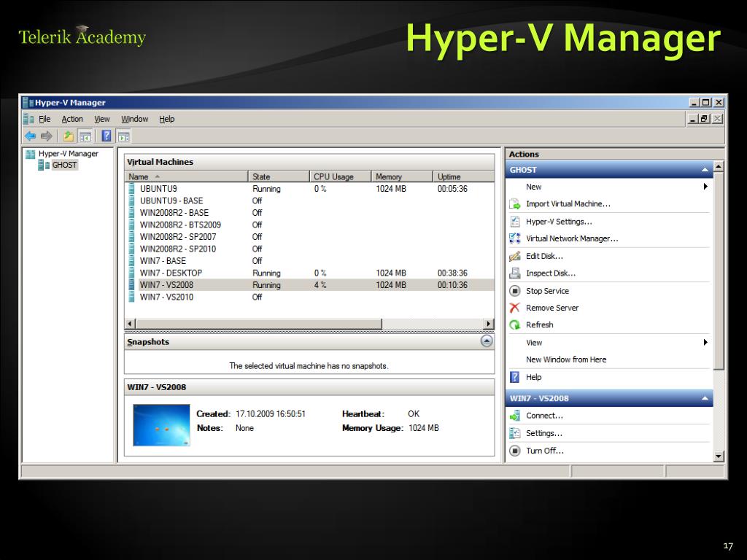Click the CPU Usage column header
This screenshot has width=747, height=560.
[340, 176]
